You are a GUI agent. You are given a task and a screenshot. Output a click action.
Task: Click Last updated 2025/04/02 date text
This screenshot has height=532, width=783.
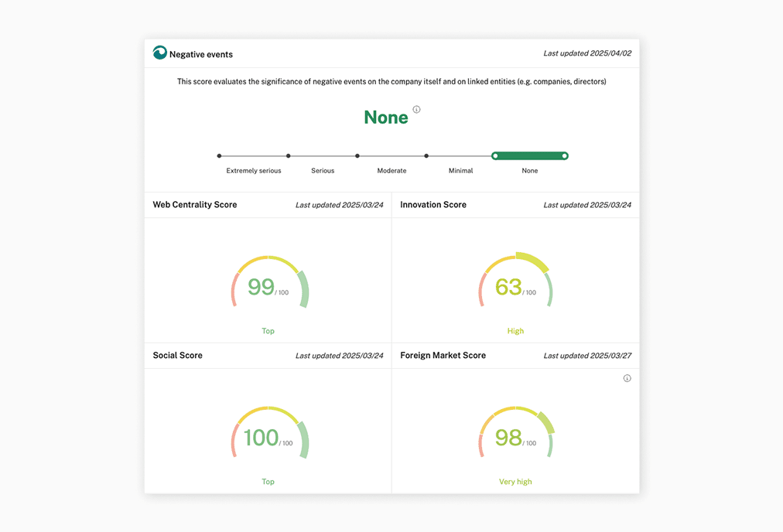pyautogui.click(x=587, y=53)
